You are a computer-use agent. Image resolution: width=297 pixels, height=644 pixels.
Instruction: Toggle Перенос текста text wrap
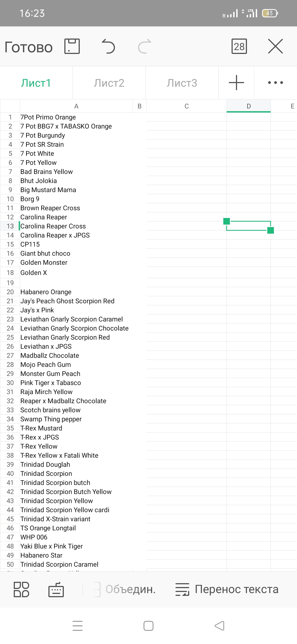pos(227,589)
